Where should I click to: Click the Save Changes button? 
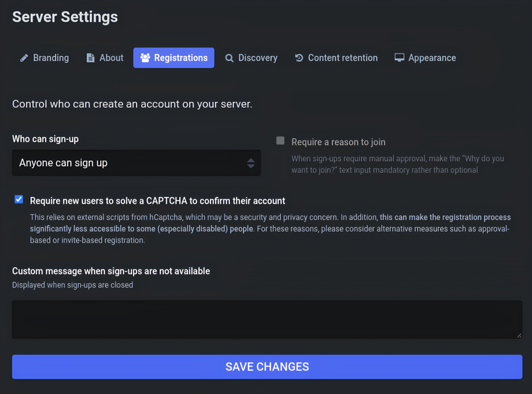[x=266, y=366]
